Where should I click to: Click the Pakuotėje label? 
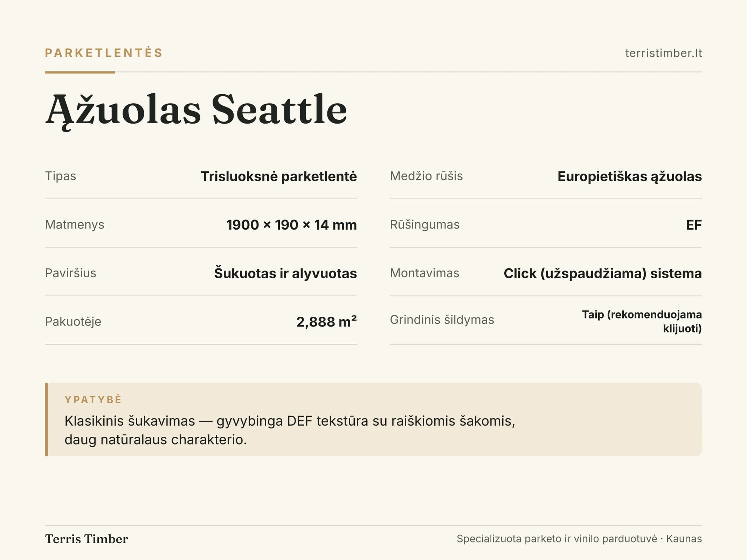pyautogui.click(x=73, y=322)
